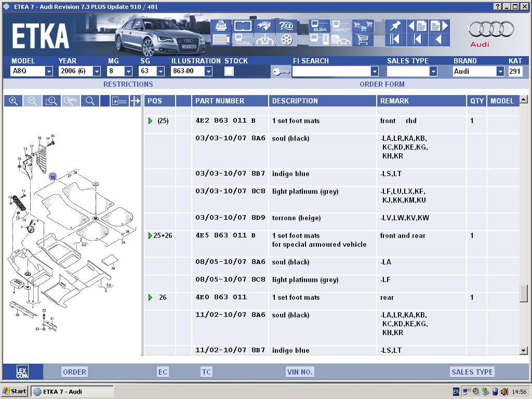Image resolution: width=532 pixels, height=399 pixels.
Task: Click the POS column header
Action: (160, 101)
